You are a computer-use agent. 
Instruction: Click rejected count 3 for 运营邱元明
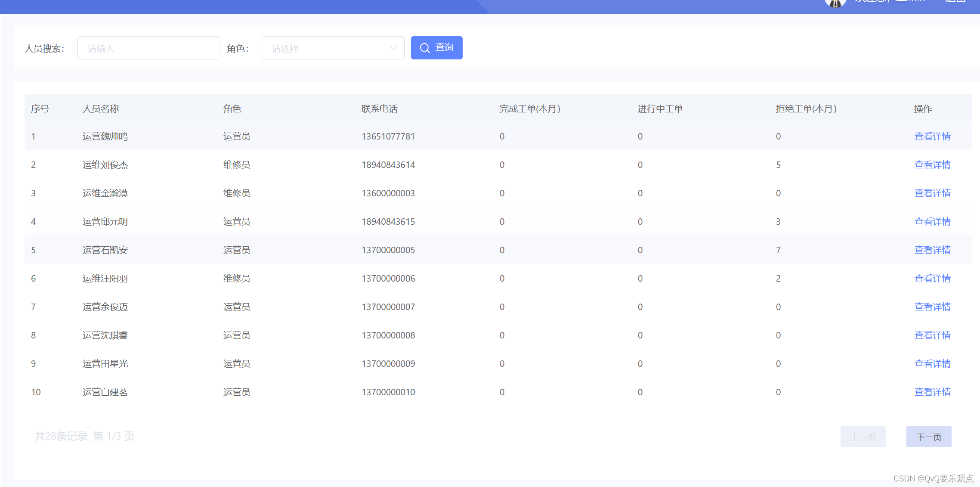pos(778,222)
